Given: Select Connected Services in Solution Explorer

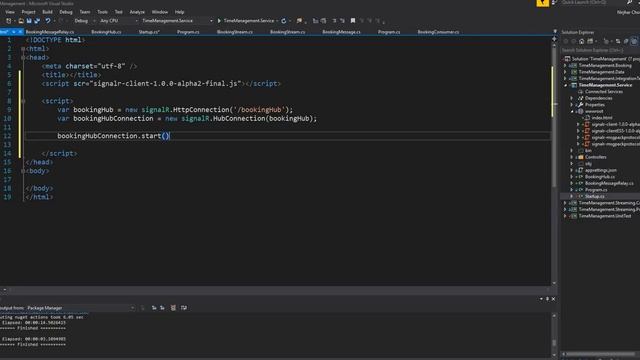Looking at the screenshot, I should pyautogui.click(x=604, y=92).
